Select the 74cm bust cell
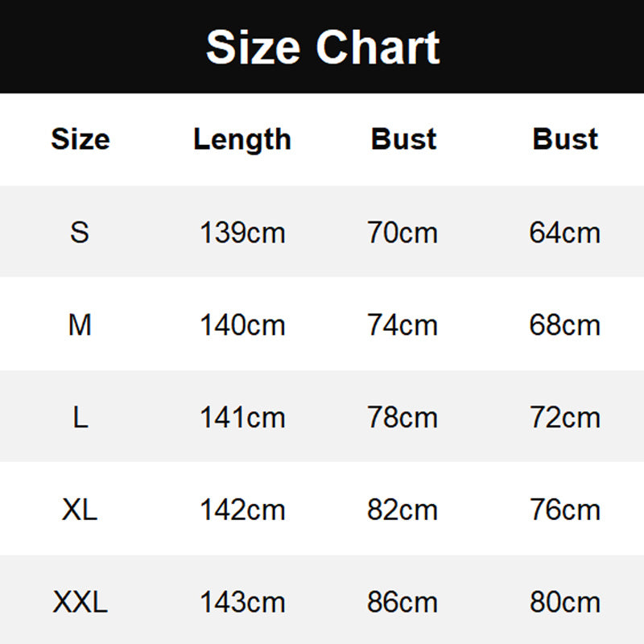The height and width of the screenshot is (644, 644). [402, 325]
